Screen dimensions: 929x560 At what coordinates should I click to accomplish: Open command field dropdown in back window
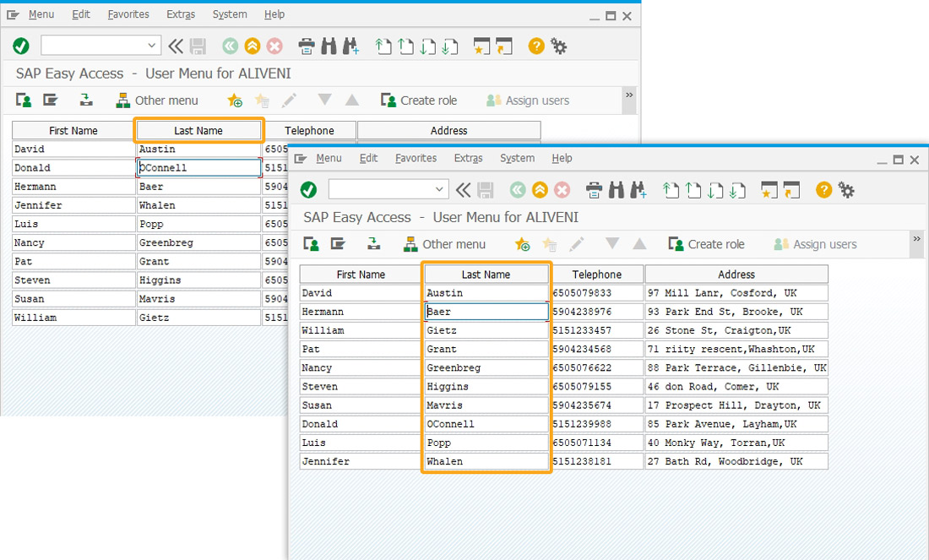tap(152, 45)
